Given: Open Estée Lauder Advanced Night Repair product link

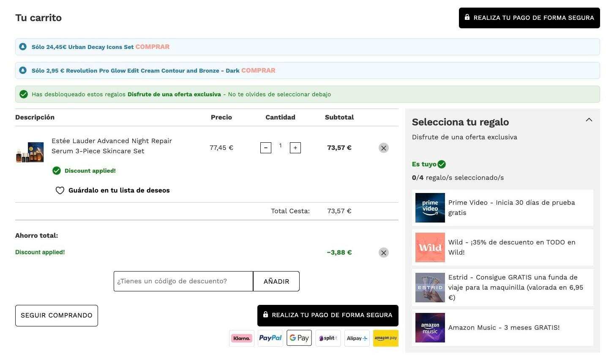Looking at the screenshot, I should coord(112,146).
